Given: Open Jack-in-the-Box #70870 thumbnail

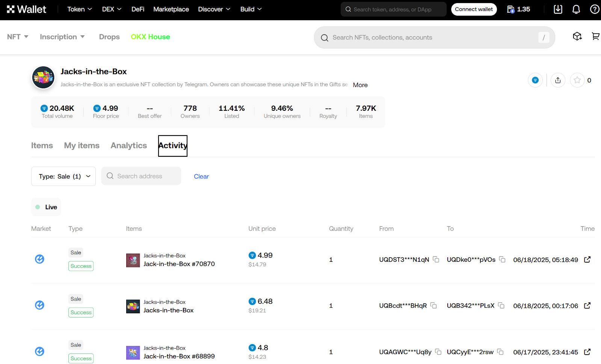Looking at the screenshot, I should coord(133,260).
